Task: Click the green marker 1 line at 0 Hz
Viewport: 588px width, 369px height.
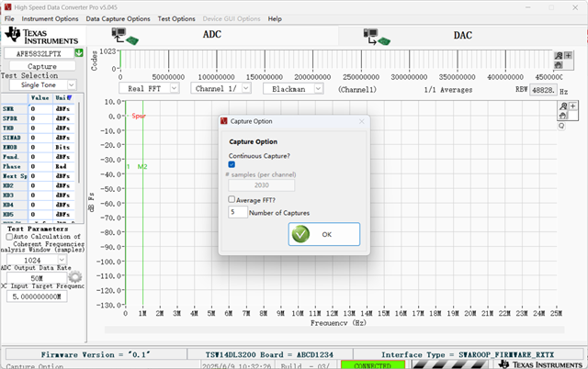Action: (126, 202)
